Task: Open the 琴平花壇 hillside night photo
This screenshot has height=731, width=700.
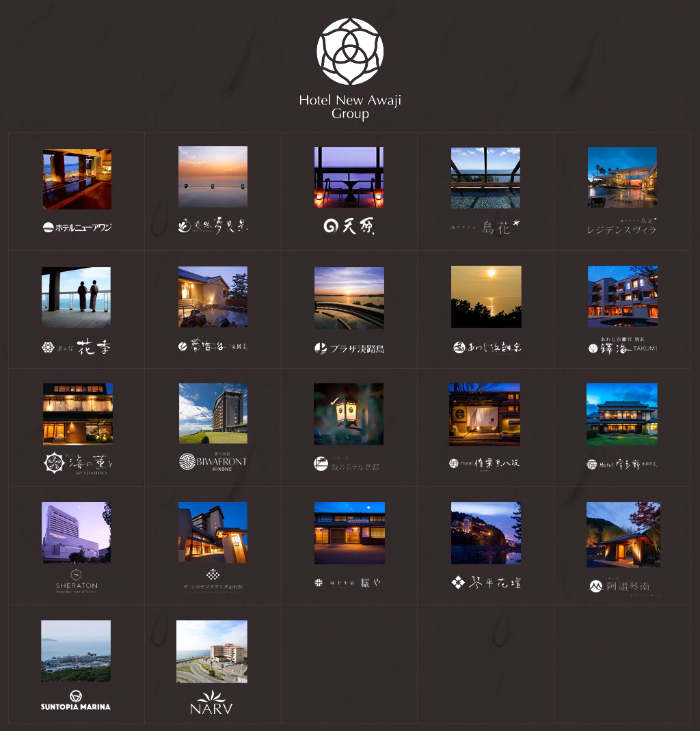Action: pos(486,533)
